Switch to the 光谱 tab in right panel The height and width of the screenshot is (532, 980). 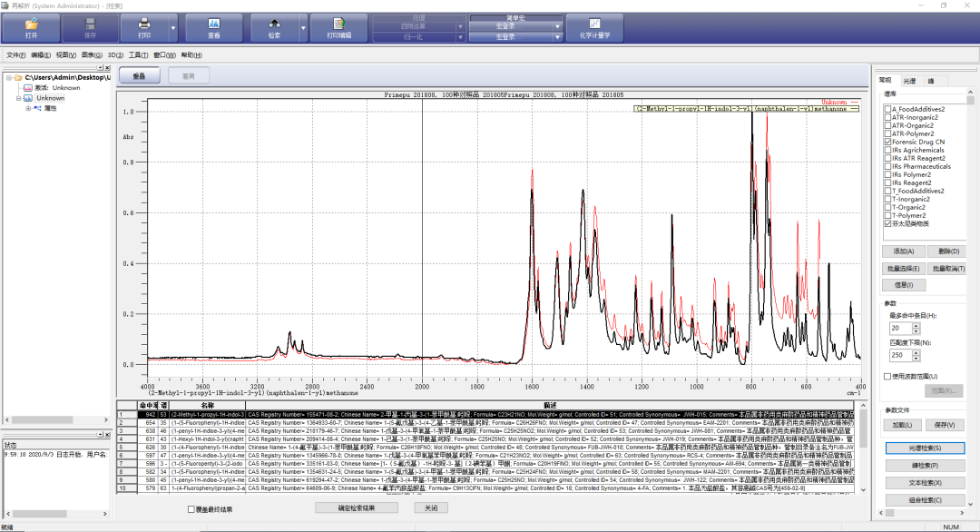pyautogui.click(x=908, y=81)
